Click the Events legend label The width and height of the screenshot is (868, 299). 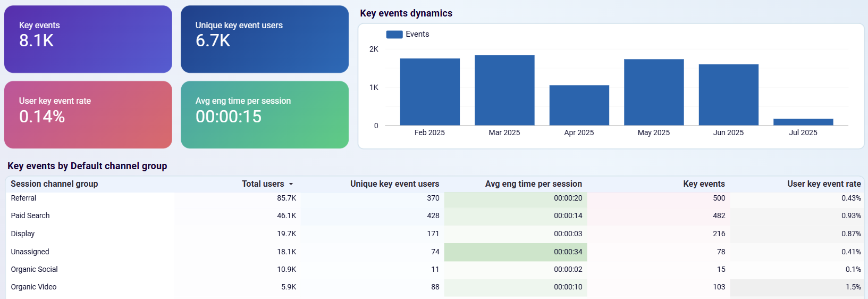[x=417, y=34]
